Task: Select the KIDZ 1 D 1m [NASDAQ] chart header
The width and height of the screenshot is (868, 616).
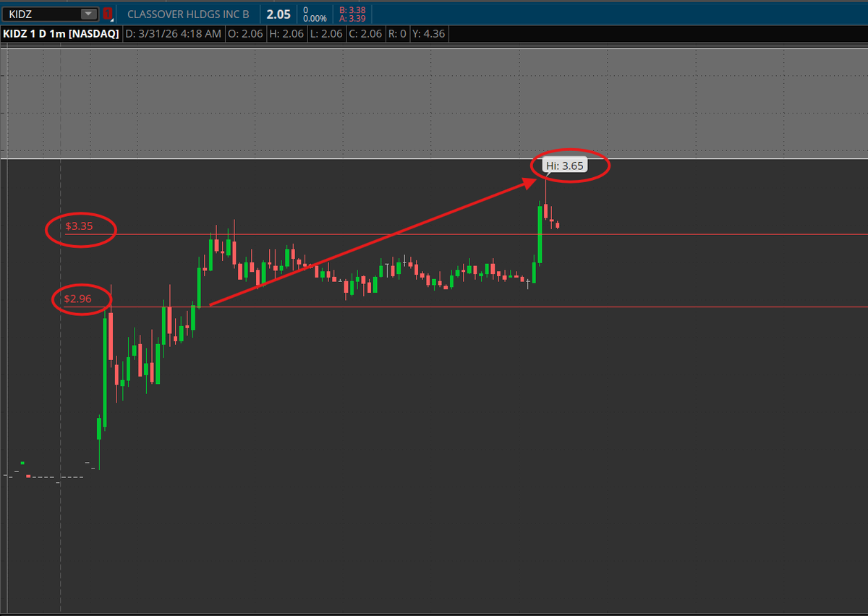Action: [61, 33]
